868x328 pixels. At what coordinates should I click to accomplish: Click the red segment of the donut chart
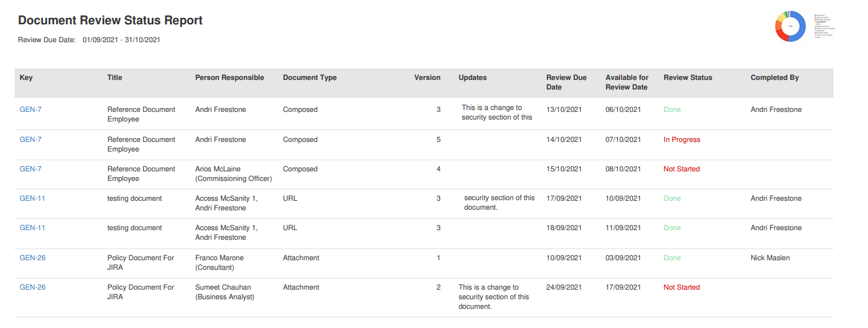pyautogui.click(x=782, y=35)
